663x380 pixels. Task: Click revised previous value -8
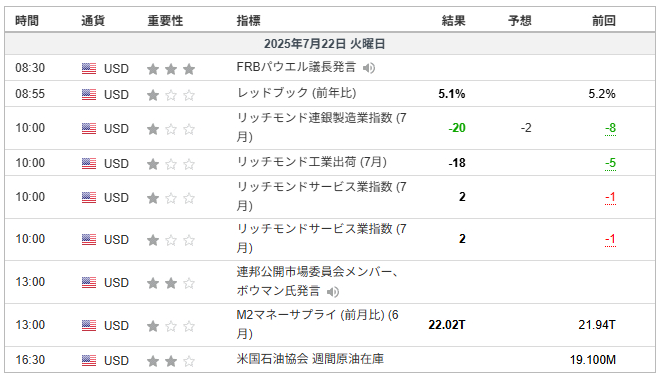coord(610,128)
